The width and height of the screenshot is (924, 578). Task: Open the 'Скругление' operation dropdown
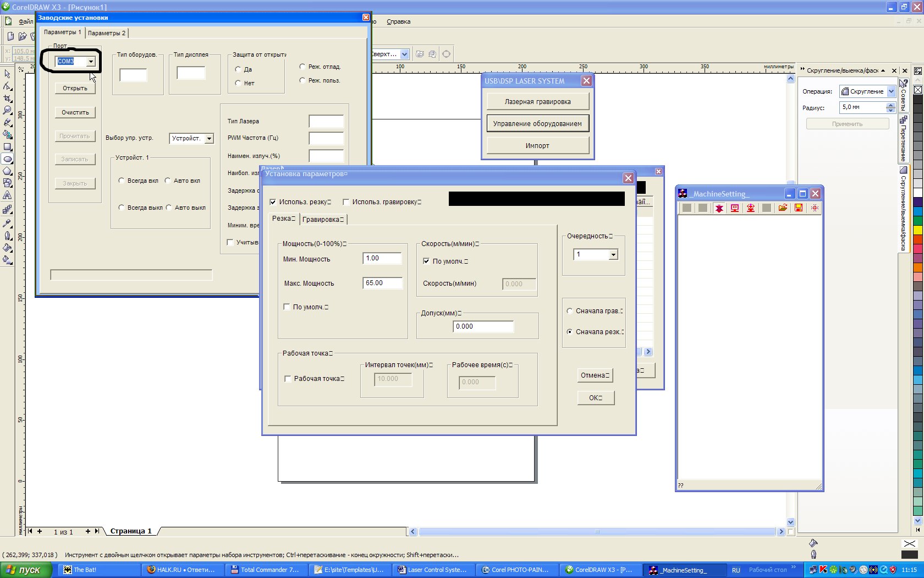click(x=891, y=91)
